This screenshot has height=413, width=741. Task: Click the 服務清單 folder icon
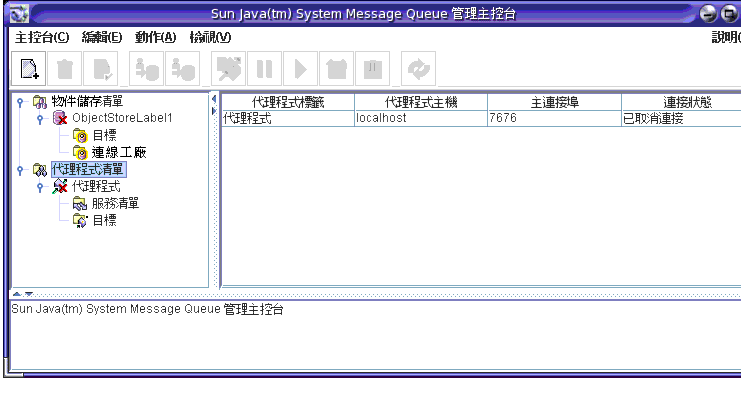tap(80, 204)
